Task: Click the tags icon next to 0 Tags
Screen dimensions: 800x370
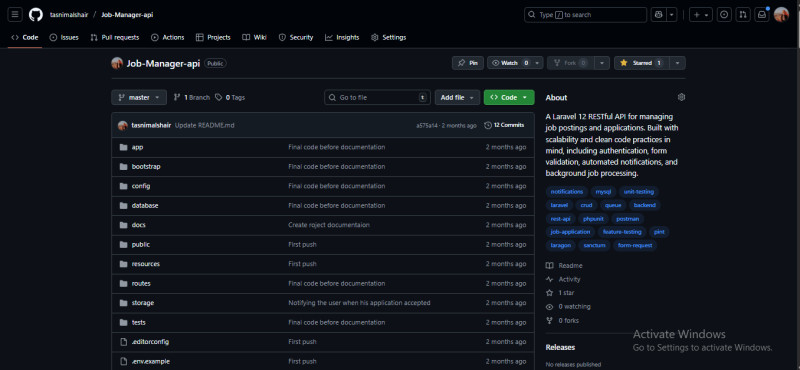Action: coord(219,97)
